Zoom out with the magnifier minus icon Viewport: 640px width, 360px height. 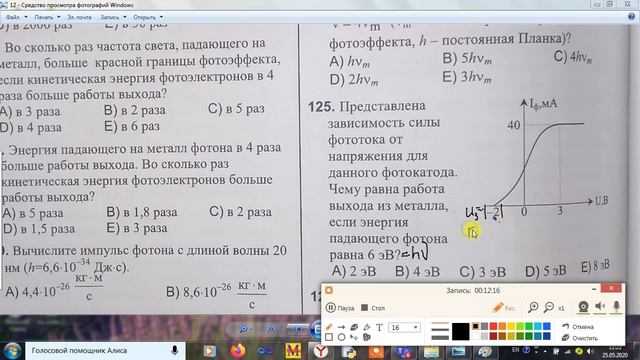(x=549, y=307)
